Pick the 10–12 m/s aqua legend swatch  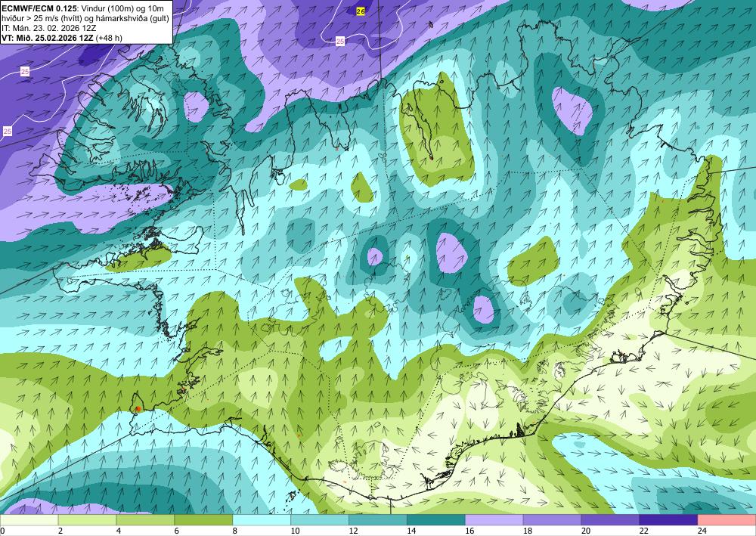(x=320, y=519)
